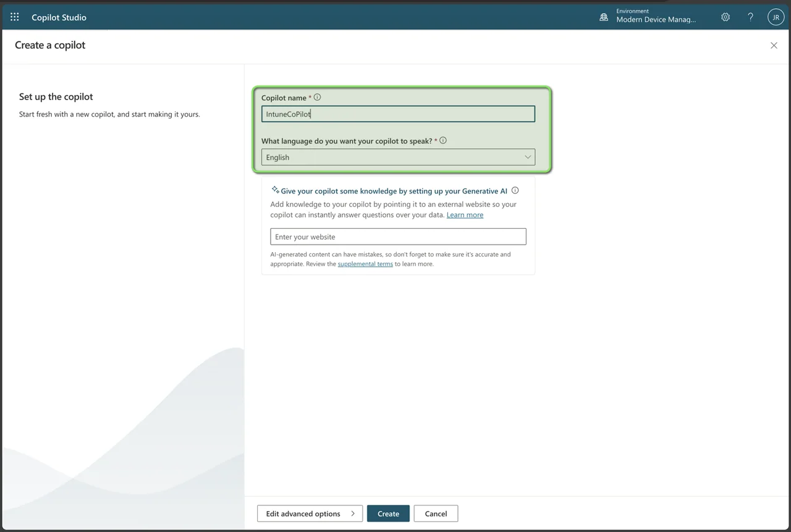Open the English language dropdown

pos(398,157)
